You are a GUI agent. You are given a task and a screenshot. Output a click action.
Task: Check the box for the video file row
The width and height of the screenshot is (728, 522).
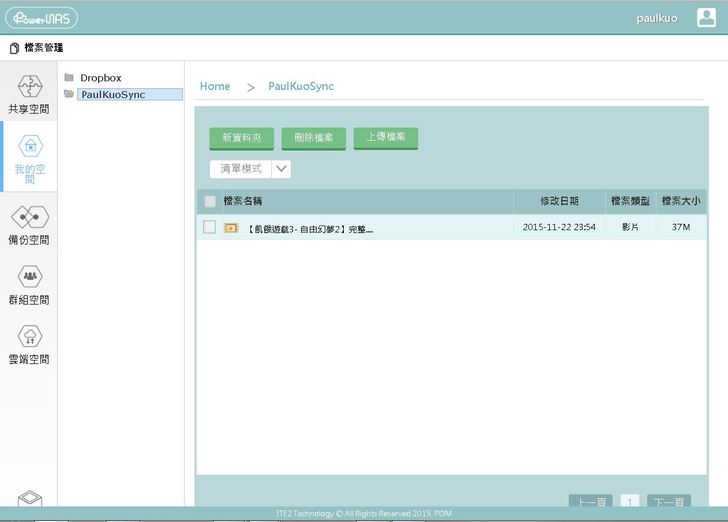click(x=209, y=227)
